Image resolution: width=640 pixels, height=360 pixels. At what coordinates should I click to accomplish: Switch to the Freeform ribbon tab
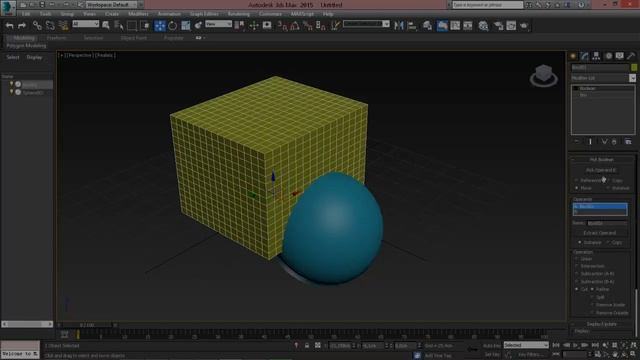pyautogui.click(x=56, y=38)
